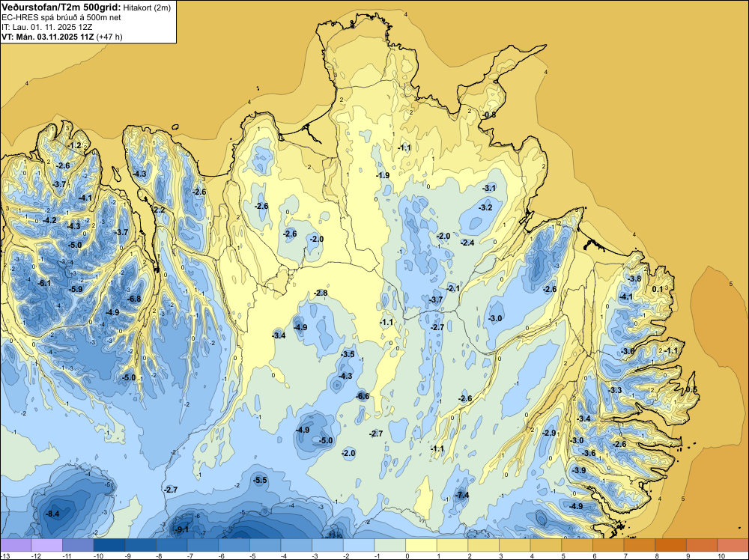
Task: Click the legend swatch between 4 and 5
Action: point(546,545)
